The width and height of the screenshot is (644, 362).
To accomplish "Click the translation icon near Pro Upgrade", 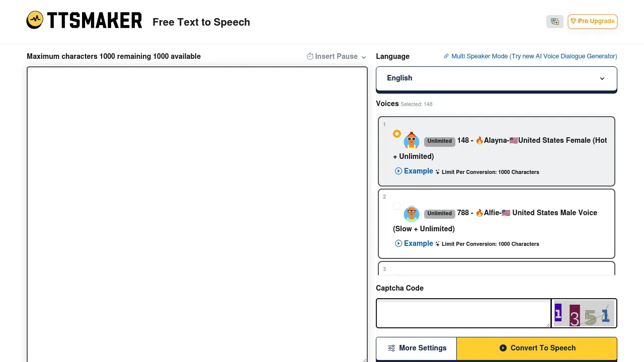I will point(554,21).
